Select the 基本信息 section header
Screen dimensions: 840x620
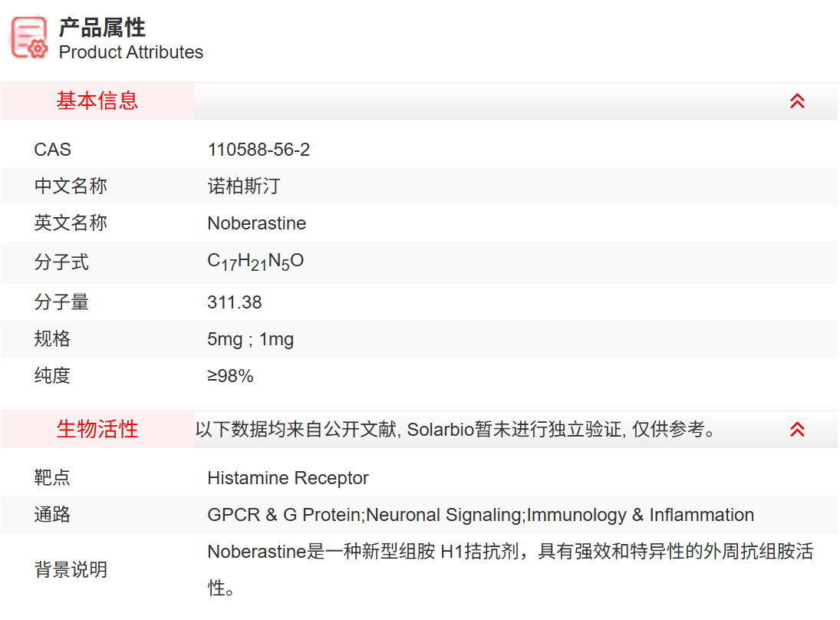[x=97, y=101]
